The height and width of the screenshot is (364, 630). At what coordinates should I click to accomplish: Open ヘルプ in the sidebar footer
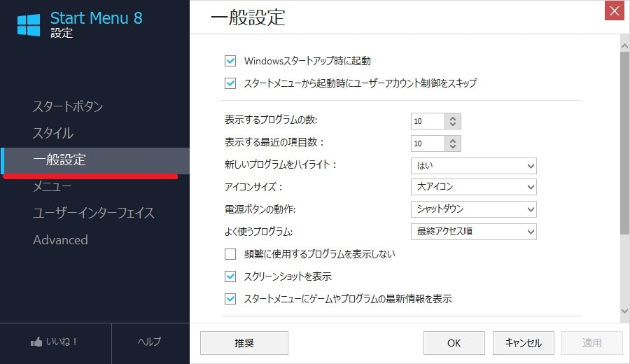[150, 342]
